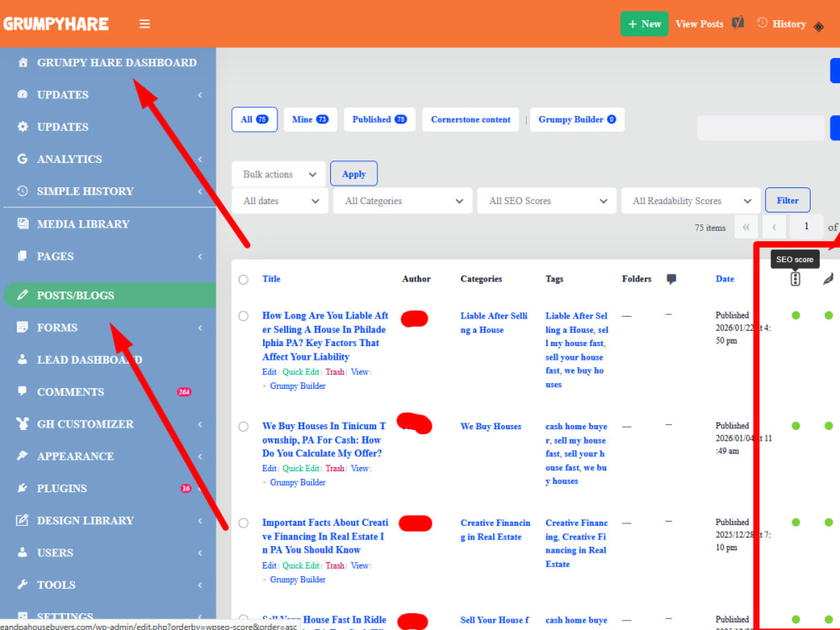Click the green New button
This screenshot has width=840, height=630.
pos(644,24)
